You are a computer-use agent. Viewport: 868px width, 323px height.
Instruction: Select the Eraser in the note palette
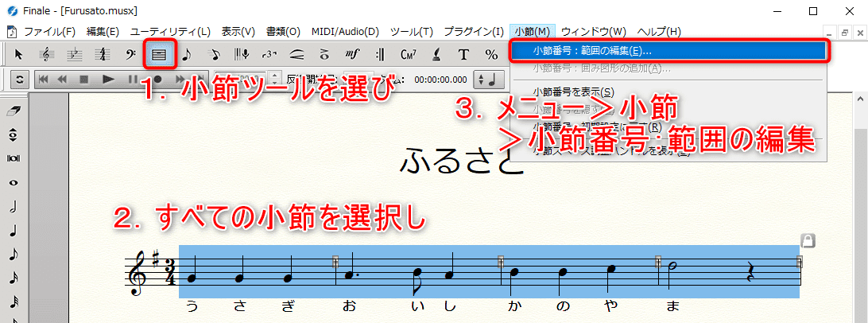(x=13, y=111)
